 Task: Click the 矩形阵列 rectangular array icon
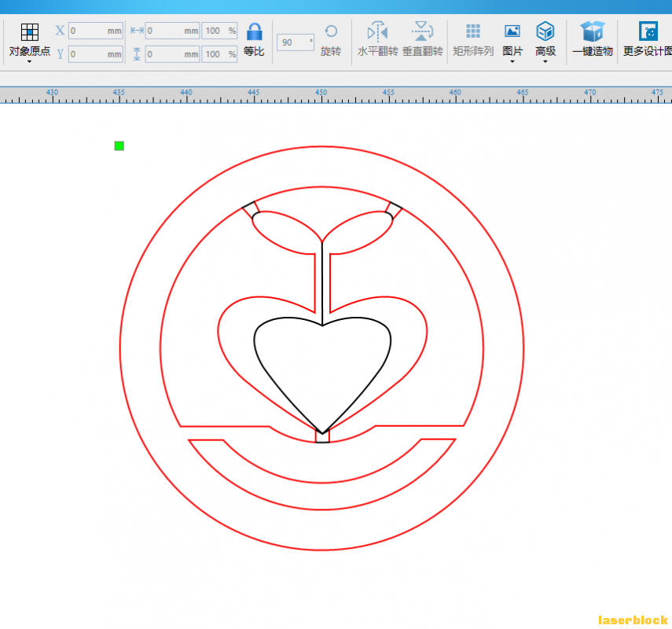point(473,31)
